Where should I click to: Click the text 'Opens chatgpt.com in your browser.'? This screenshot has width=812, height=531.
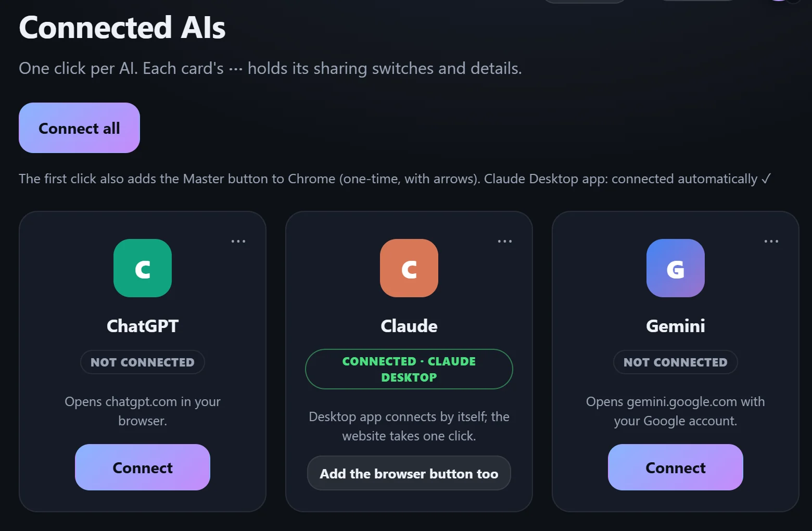coord(143,411)
